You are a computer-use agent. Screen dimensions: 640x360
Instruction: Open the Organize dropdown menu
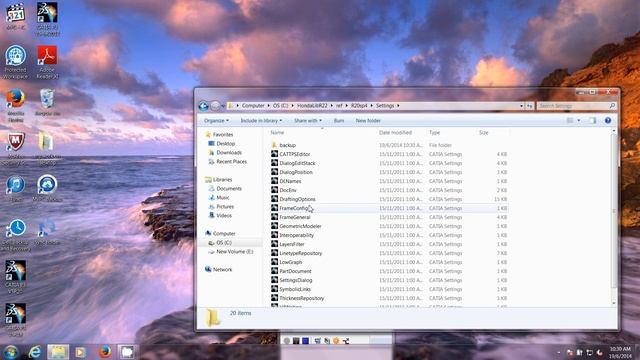click(x=216, y=120)
